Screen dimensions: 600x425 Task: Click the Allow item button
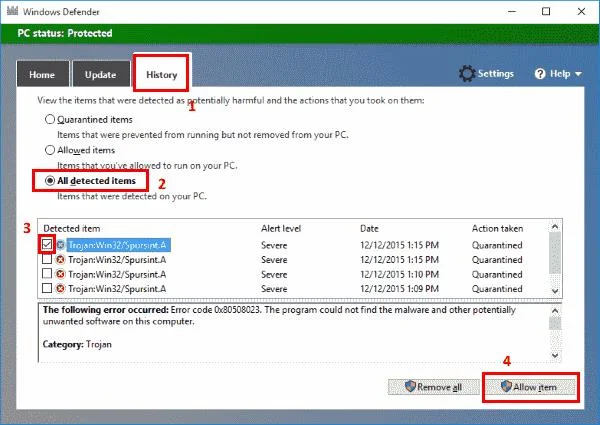pos(529,387)
